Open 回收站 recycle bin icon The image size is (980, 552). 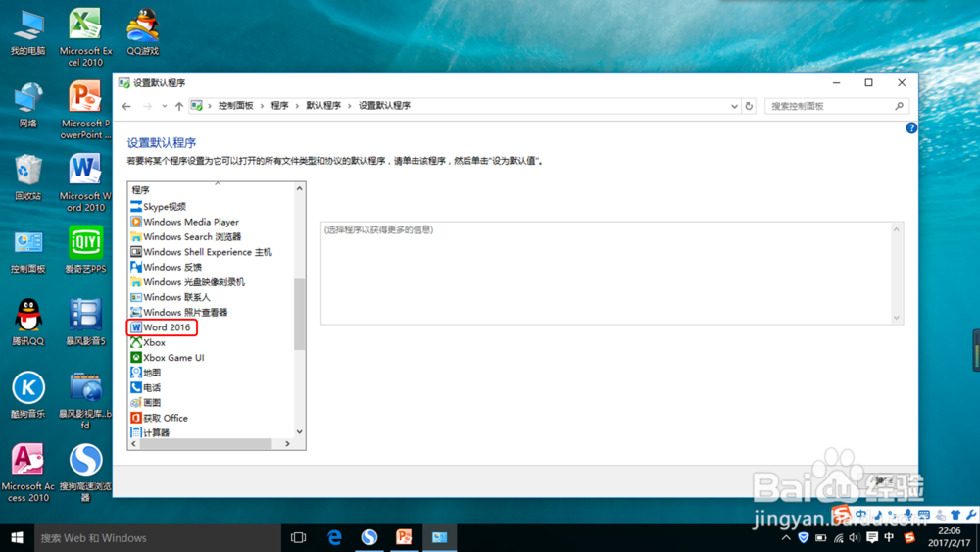(x=27, y=177)
